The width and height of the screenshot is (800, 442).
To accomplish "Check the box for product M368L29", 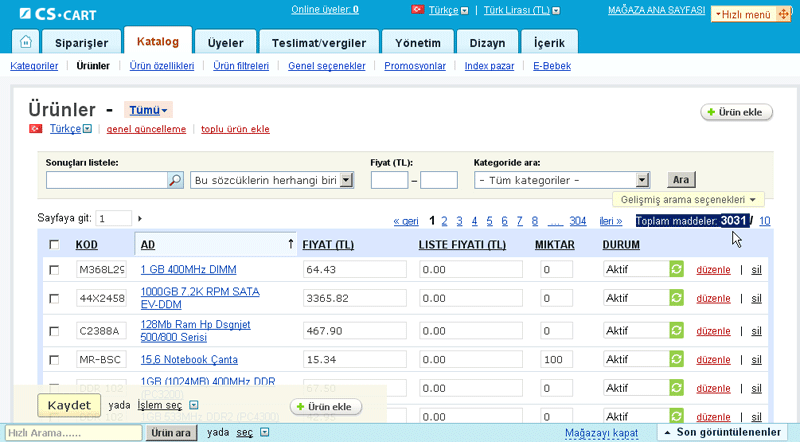I will pos(54,269).
